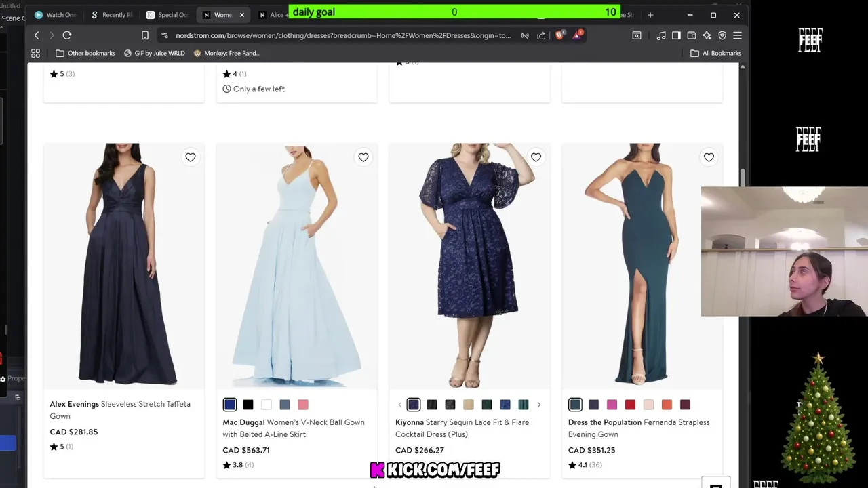This screenshot has height=488, width=868.
Task: Select blush swatch on Dress the Population gown
Action: pyautogui.click(x=648, y=405)
